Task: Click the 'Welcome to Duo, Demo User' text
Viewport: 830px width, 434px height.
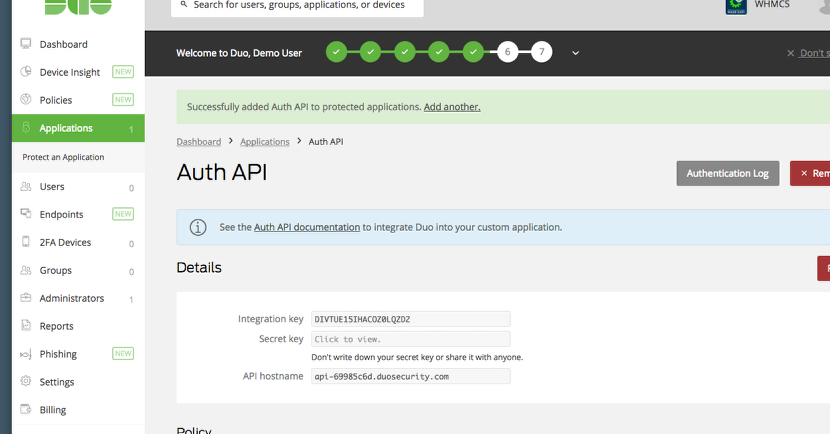Action: coord(239,53)
